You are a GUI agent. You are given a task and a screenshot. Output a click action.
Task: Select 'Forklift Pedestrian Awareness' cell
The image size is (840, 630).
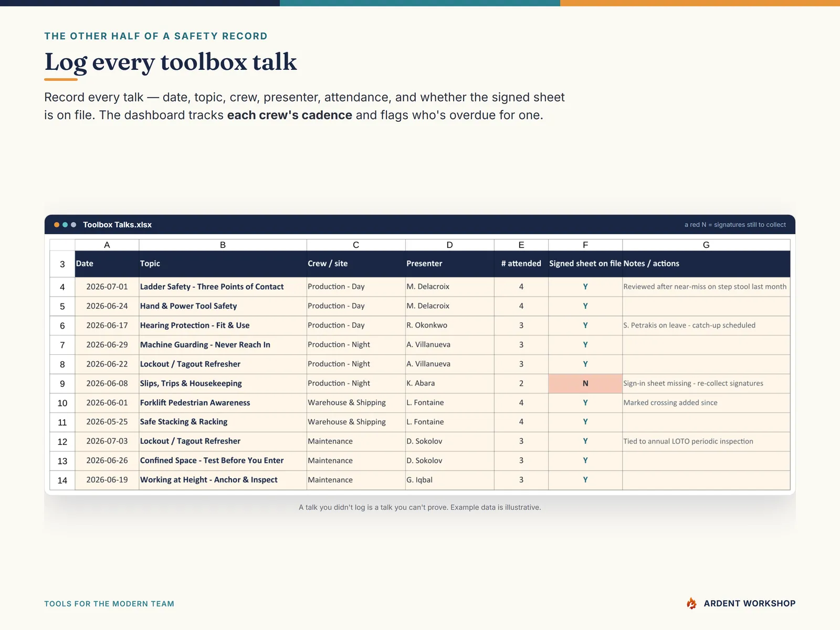223,403
